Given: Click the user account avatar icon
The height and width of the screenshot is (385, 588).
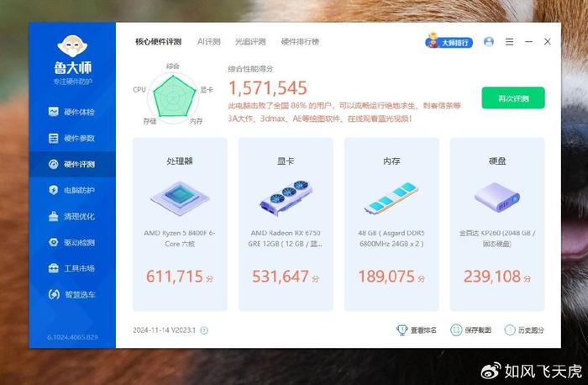Looking at the screenshot, I should pyautogui.click(x=489, y=42).
